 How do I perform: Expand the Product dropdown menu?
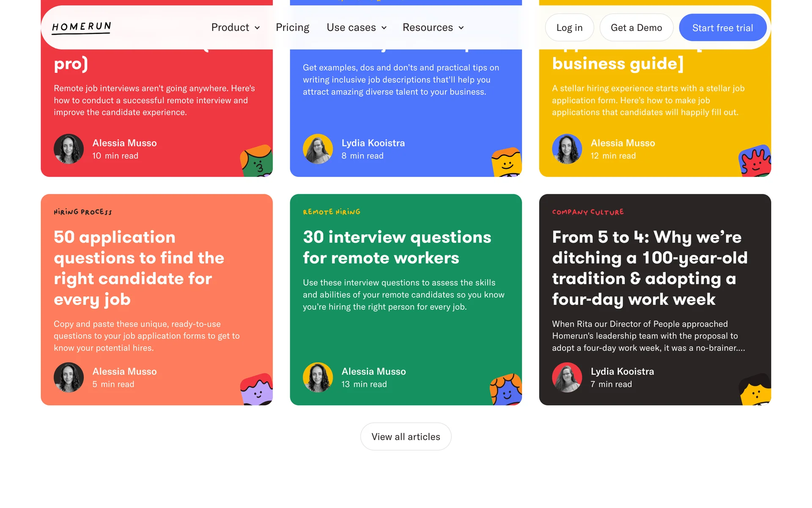tap(235, 28)
